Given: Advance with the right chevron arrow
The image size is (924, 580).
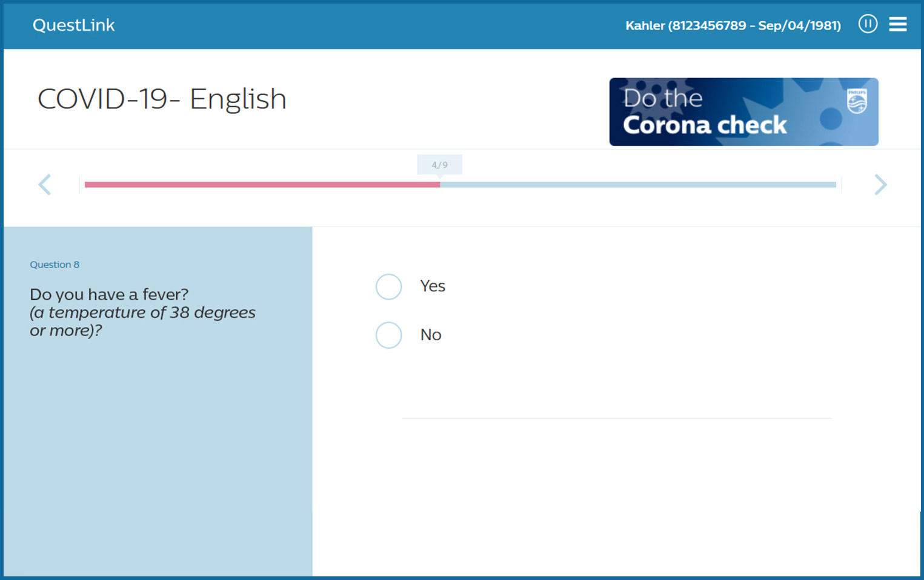Looking at the screenshot, I should pos(880,185).
